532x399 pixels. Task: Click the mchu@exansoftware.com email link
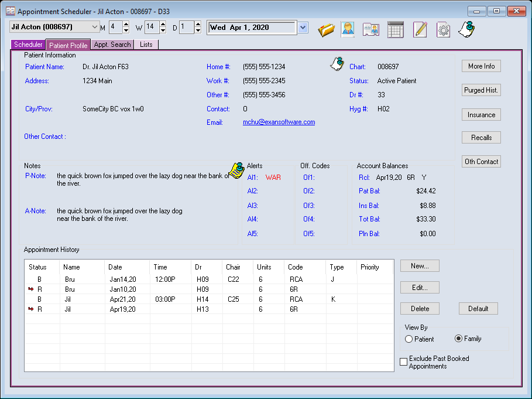point(279,122)
